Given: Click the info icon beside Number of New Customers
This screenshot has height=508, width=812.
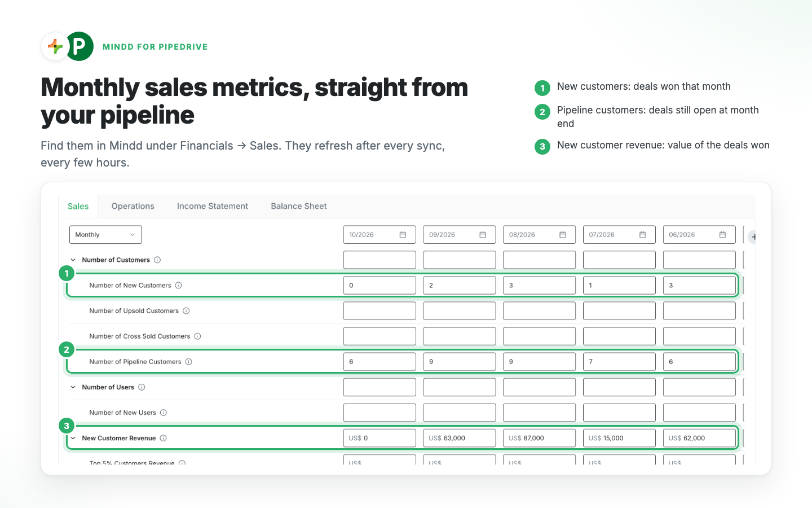Looking at the screenshot, I should 178,286.
